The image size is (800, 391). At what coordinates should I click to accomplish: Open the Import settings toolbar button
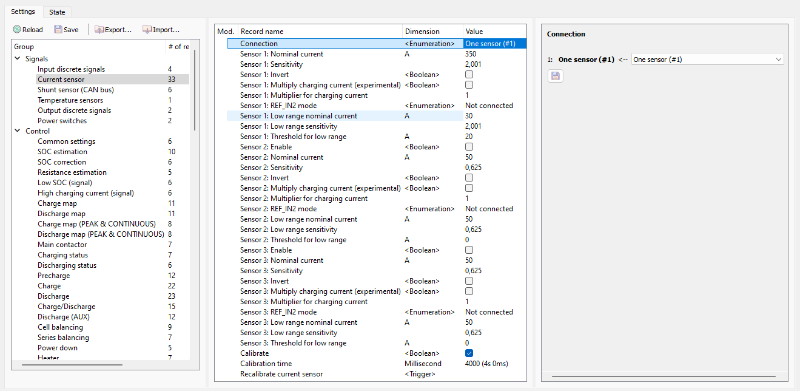[x=161, y=30]
